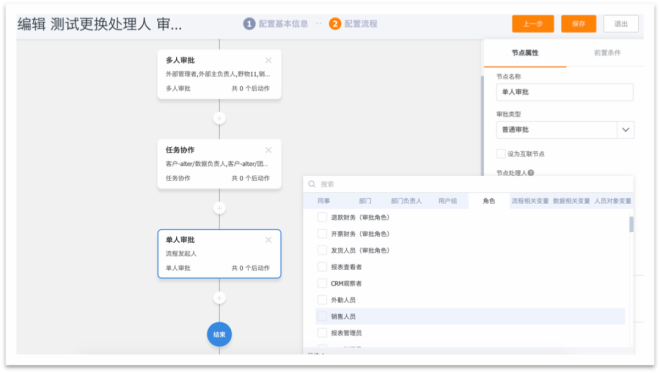Switch to the 节点属性 tab
The height and width of the screenshot is (373, 660).
coord(525,53)
